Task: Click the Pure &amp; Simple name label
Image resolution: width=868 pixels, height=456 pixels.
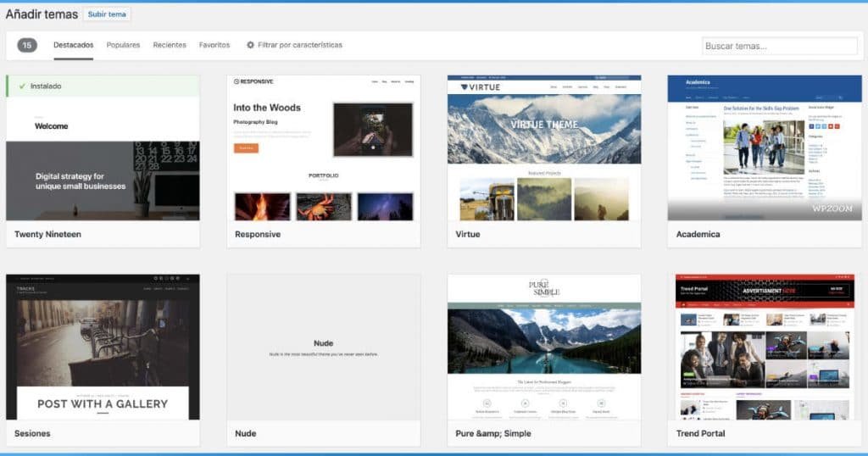Action: (493, 433)
